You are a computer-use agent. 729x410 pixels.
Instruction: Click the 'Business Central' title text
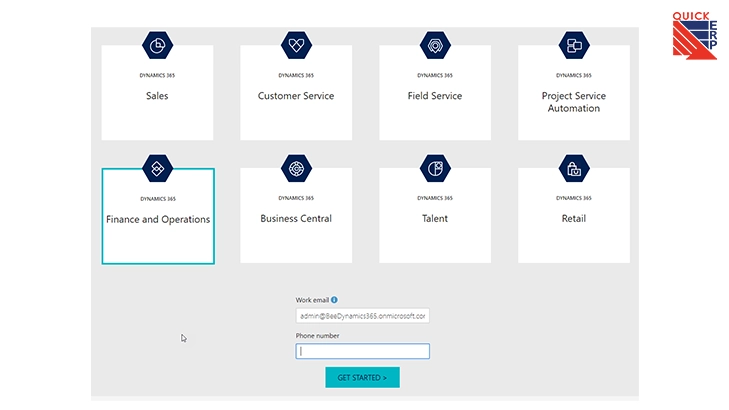click(296, 218)
